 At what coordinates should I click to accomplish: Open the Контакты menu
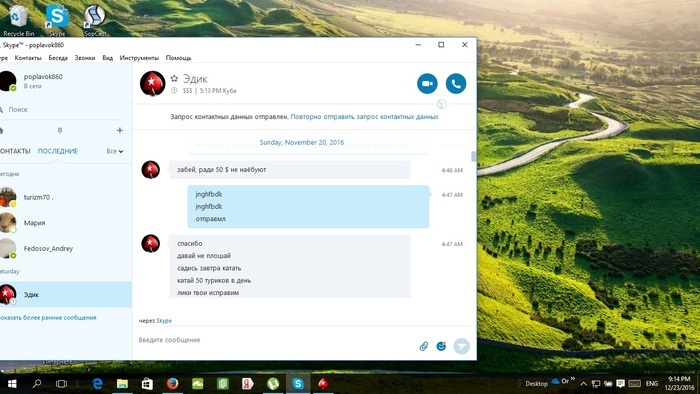pyautogui.click(x=28, y=58)
